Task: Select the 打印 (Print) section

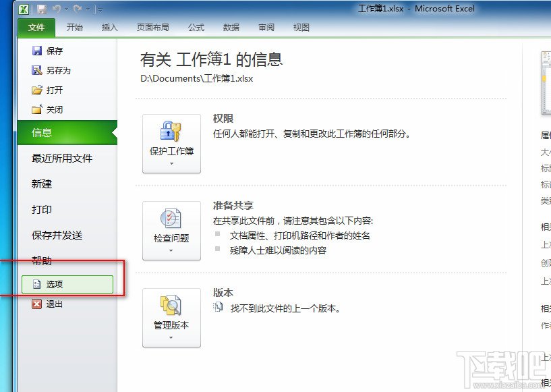Action: 42,210
